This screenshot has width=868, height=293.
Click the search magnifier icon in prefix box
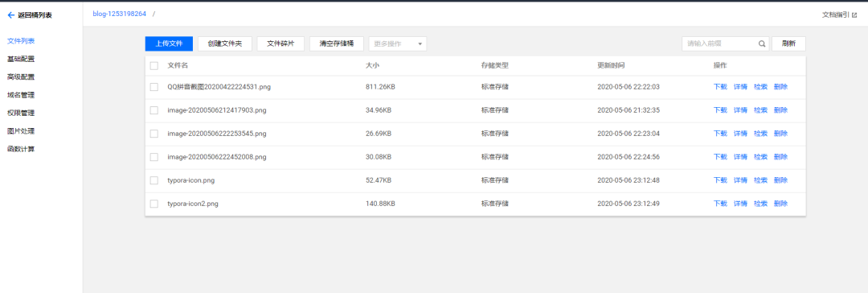pyautogui.click(x=762, y=43)
